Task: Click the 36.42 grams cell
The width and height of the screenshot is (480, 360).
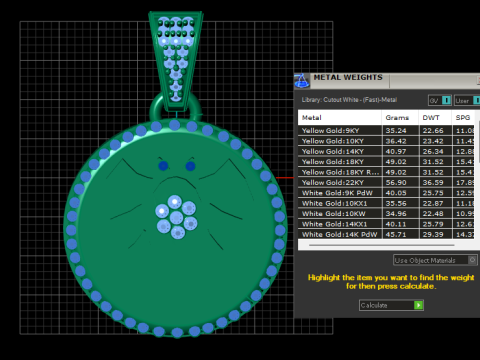Action: coord(400,141)
